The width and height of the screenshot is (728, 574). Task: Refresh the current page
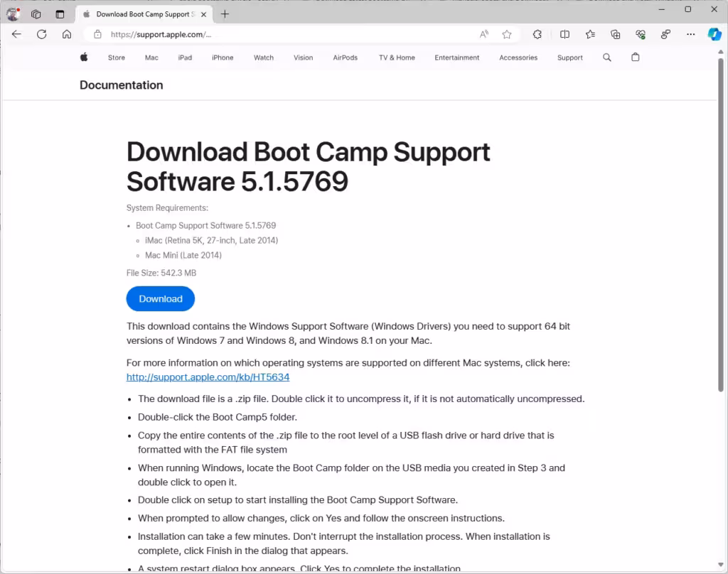point(42,34)
